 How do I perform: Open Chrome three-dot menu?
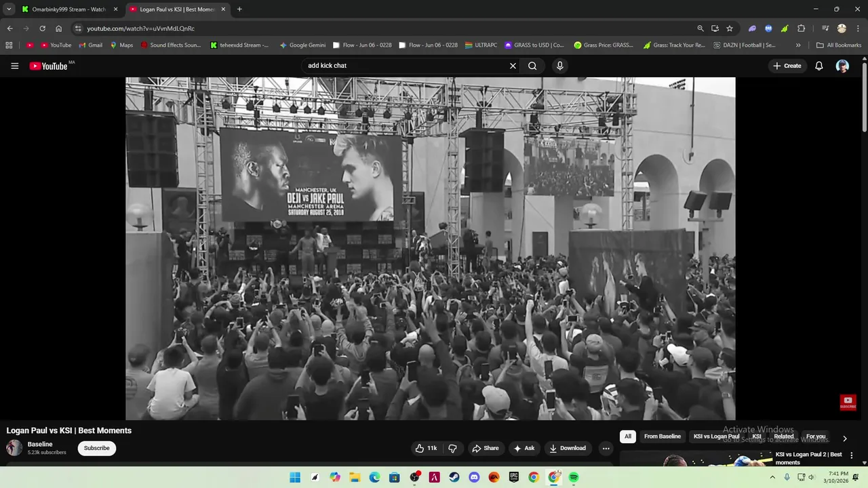point(857,28)
